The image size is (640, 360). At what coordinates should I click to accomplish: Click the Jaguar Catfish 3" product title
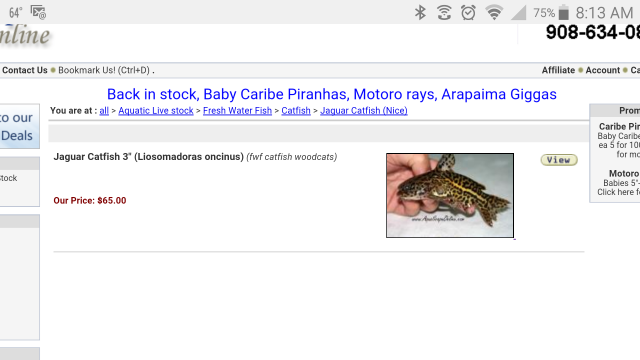click(x=149, y=157)
